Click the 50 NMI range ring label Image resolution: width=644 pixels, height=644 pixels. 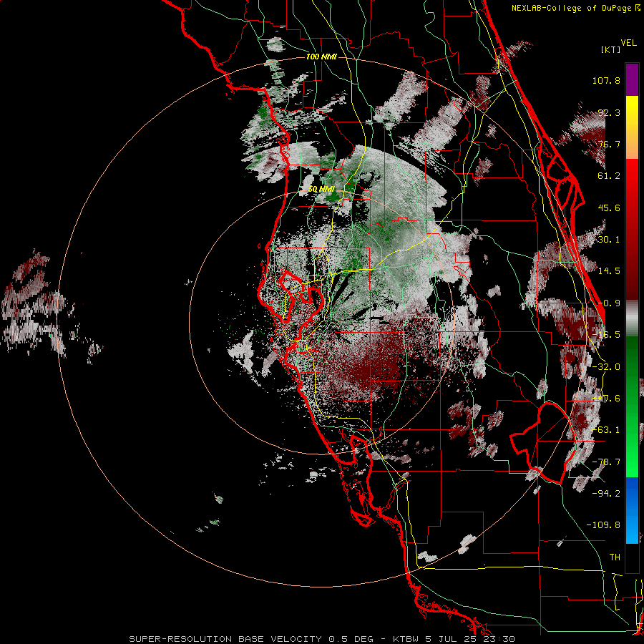(x=321, y=190)
